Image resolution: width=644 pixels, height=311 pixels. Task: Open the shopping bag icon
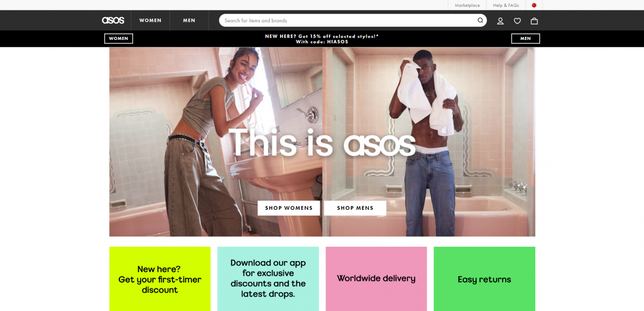534,21
